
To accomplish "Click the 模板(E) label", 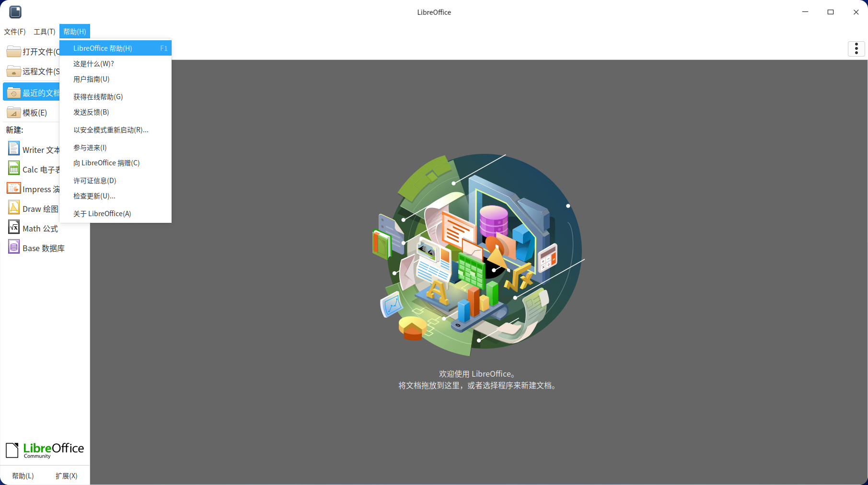I will pyautogui.click(x=35, y=113).
